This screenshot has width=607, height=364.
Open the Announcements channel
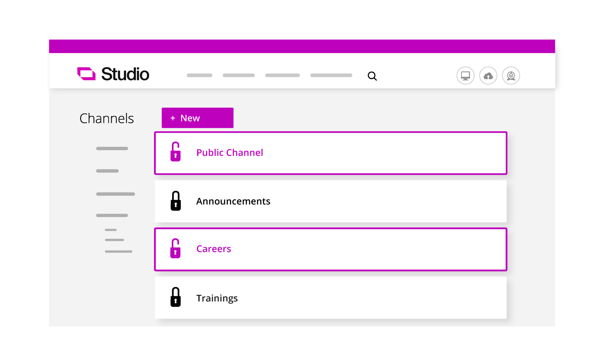click(x=330, y=201)
